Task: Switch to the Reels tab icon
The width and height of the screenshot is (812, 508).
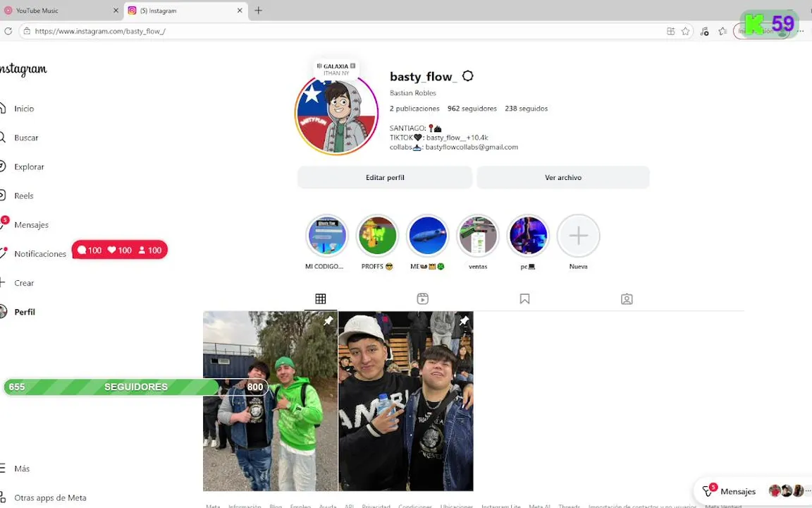Action: pos(423,298)
